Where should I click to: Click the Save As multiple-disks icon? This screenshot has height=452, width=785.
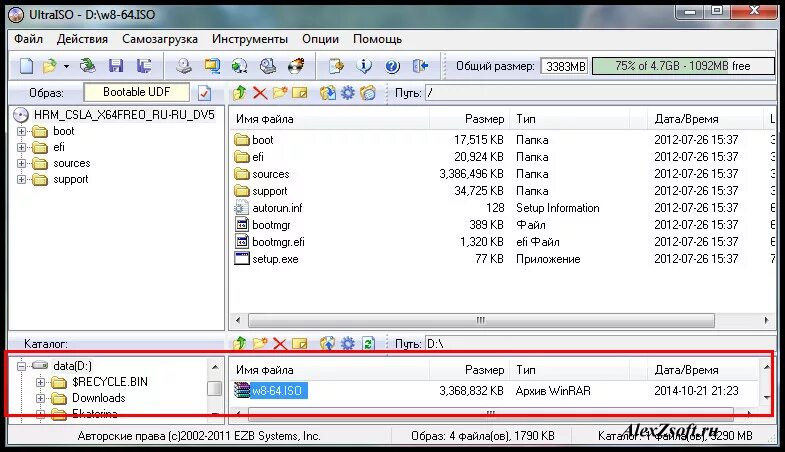click(144, 66)
